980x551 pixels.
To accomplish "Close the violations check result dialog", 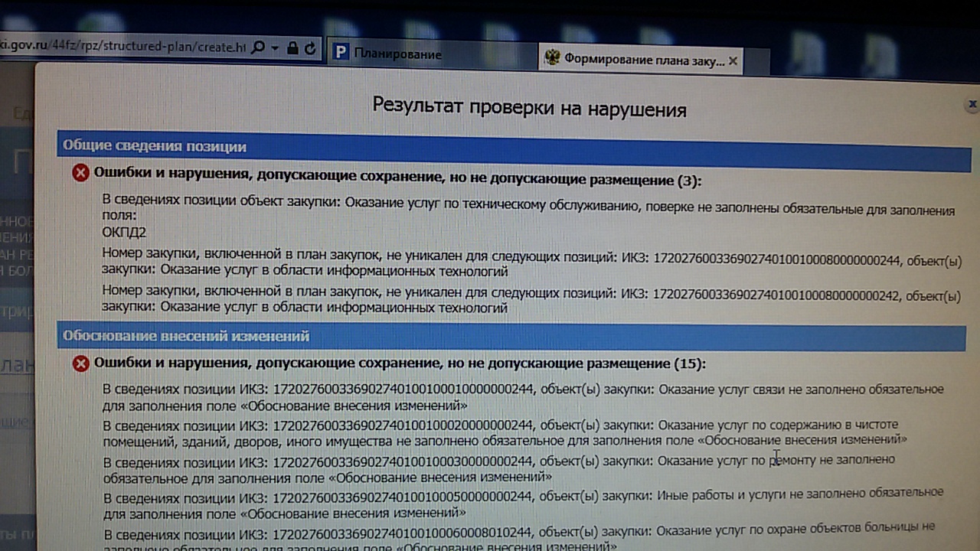I will pyautogui.click(x=972, y=103).
